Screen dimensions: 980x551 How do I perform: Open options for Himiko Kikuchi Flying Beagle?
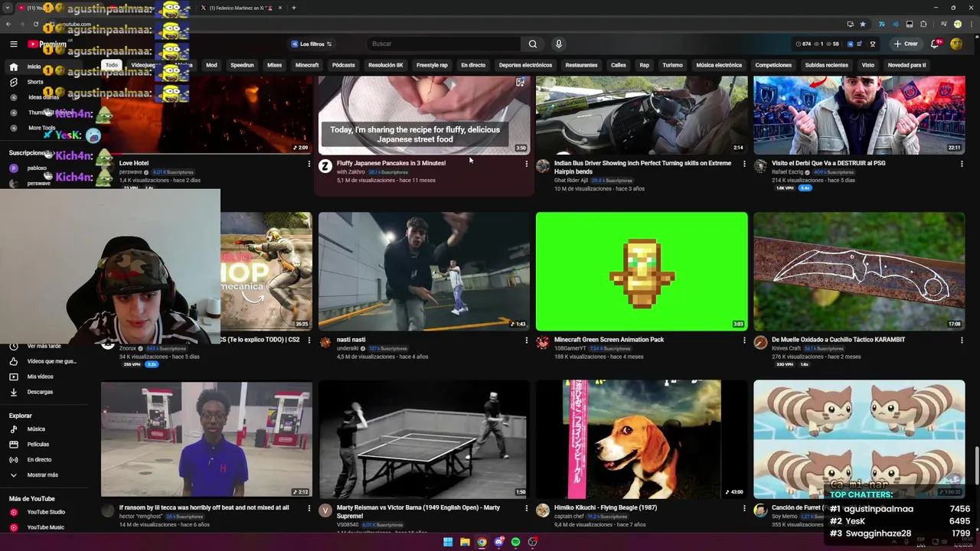pyautogui.click(x=744, y=508)
